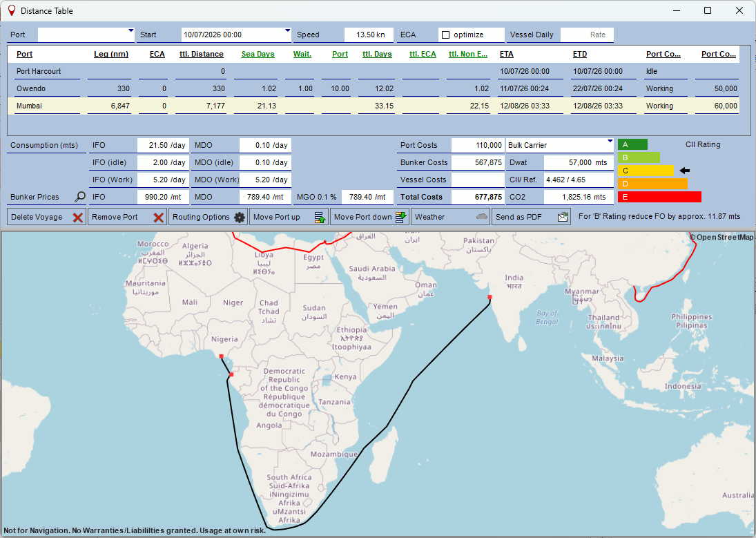The width and height of the screenshot is (756, 538).
Task: Click the Delete Voyage button
Action: coord(47,217)
